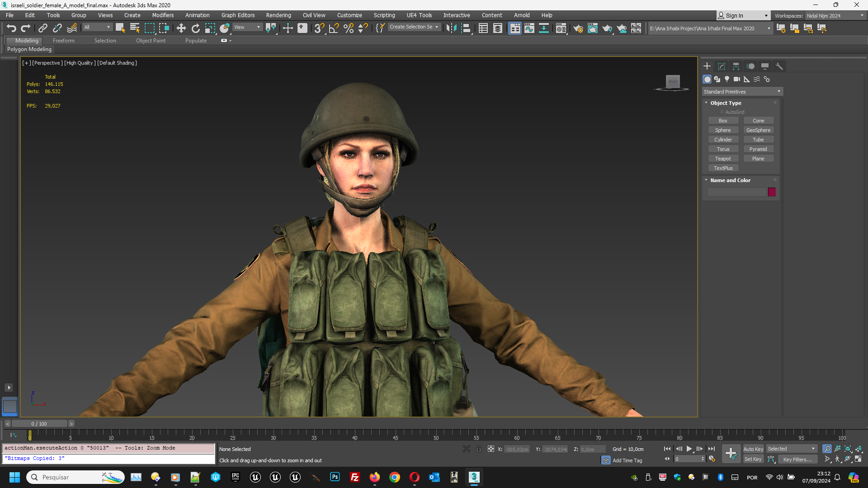Image resolution: width=868 pixels, height=488 pixels.
Task: Open the Scripting menu
Action: pyautogui.click(x=384, y=15)
